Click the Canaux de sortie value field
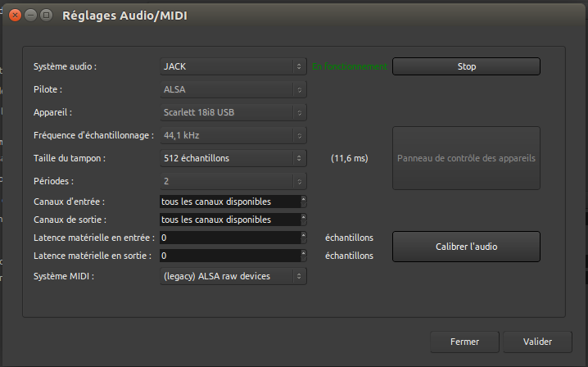Viewport: 588px width, 367px height. click(229, 220)
